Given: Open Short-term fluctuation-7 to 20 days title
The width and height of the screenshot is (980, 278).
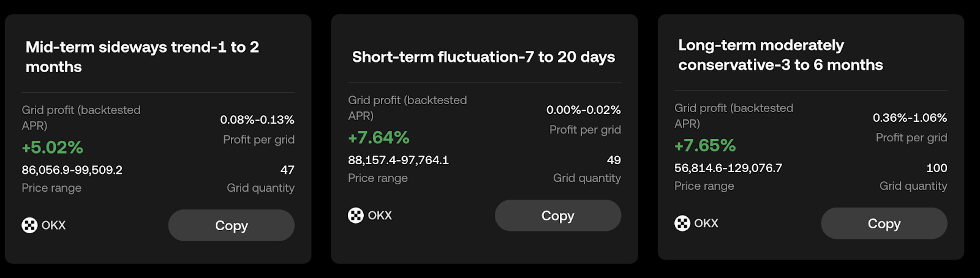Looking at the screenshot, I should click(x=483, y=57).
